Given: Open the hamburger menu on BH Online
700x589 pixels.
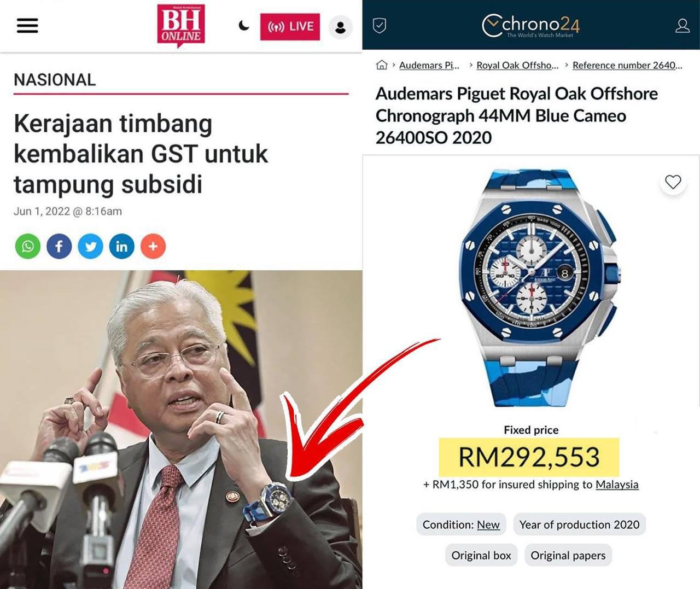Looking at the screenshot, I should (x=27, y=26).
